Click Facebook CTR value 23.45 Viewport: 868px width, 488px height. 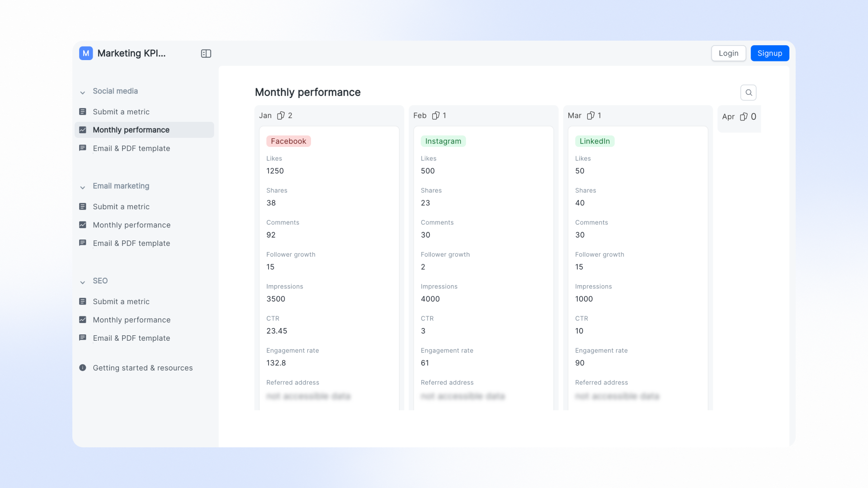pos(277,331)
